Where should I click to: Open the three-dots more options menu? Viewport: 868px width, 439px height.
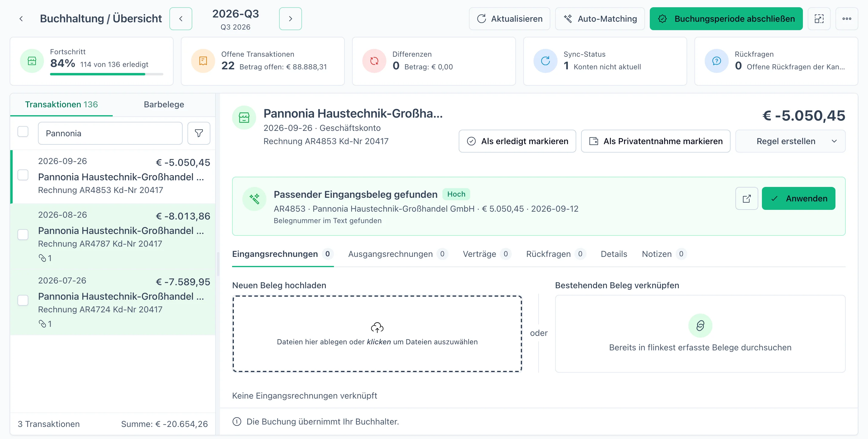(x=847, y=19)
